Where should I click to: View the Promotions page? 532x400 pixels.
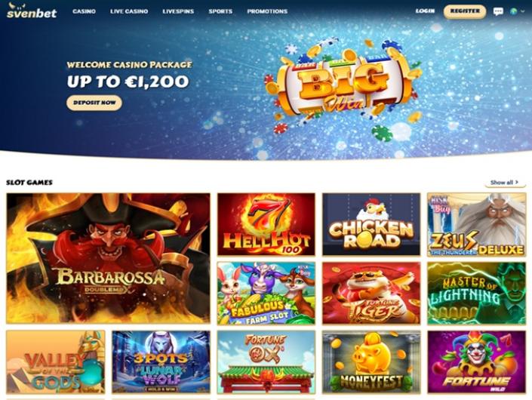point(267,11)
